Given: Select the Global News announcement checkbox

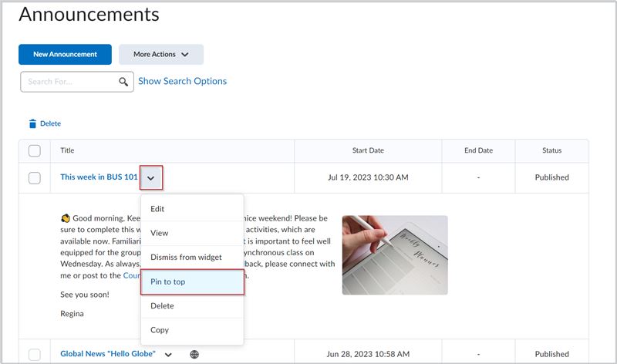Looking at the screenshot, I should tap(35, 354).
